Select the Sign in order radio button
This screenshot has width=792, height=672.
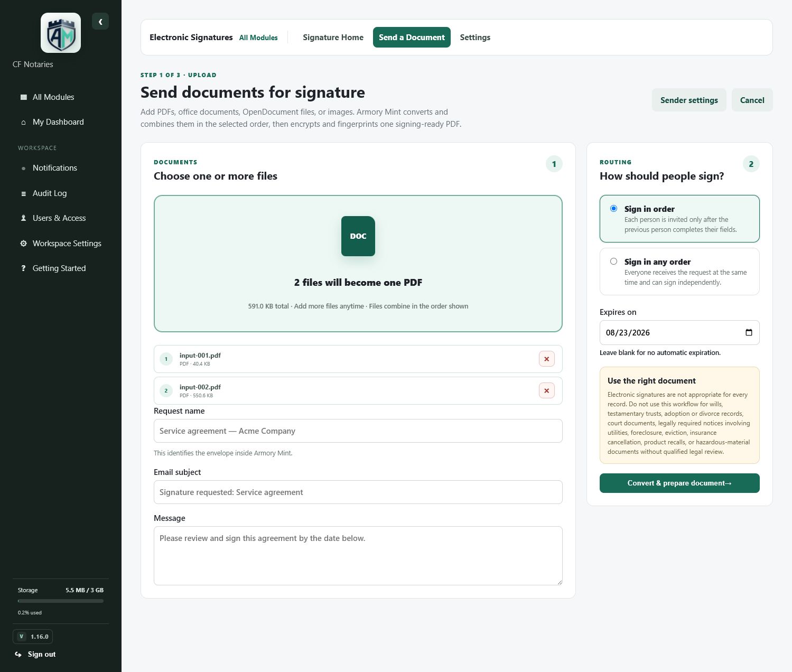[613, 209]
